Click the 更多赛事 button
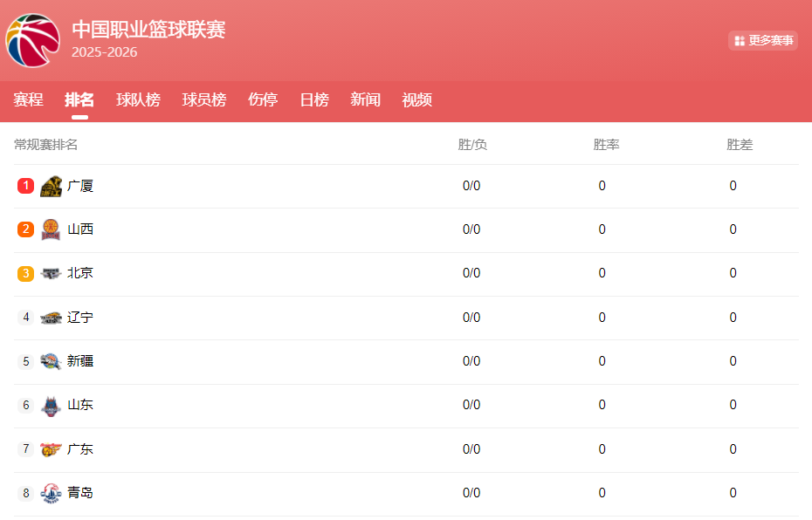 (x=762, y=40)
